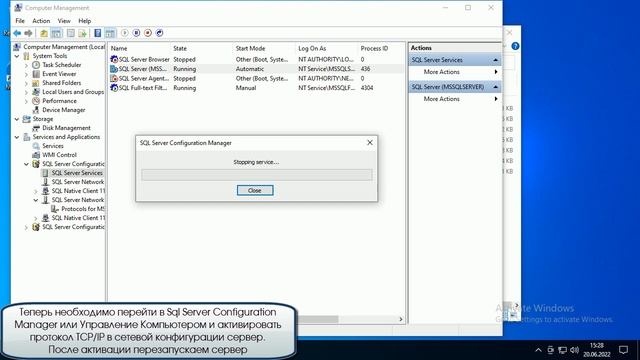This screenshot has height=360, width=640.
Task: Open the taskbar notification center icon
Action: coord(623,350)
